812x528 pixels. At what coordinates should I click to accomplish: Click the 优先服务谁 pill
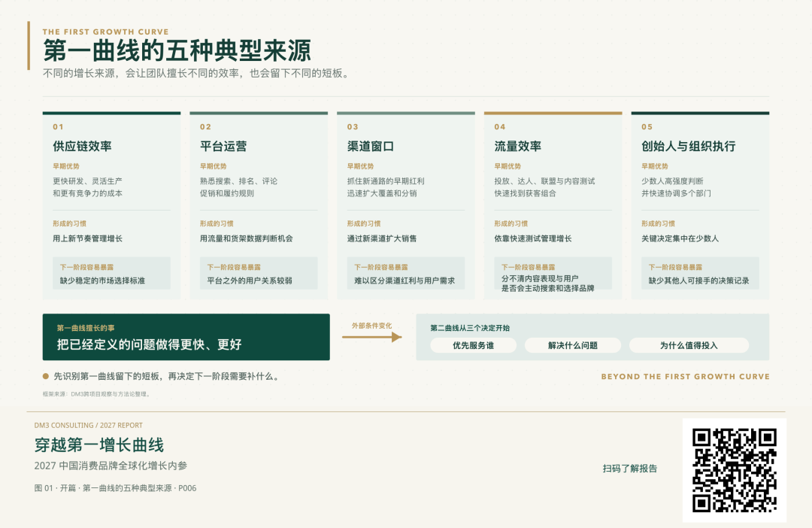pyautogui.click(x=474, y=345)
